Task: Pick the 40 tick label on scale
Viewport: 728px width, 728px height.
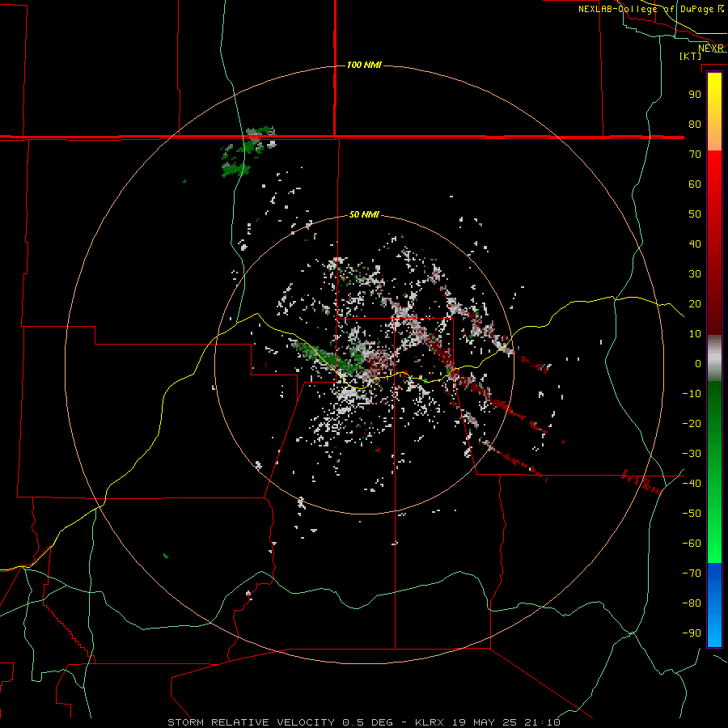Action: (695, 244)
